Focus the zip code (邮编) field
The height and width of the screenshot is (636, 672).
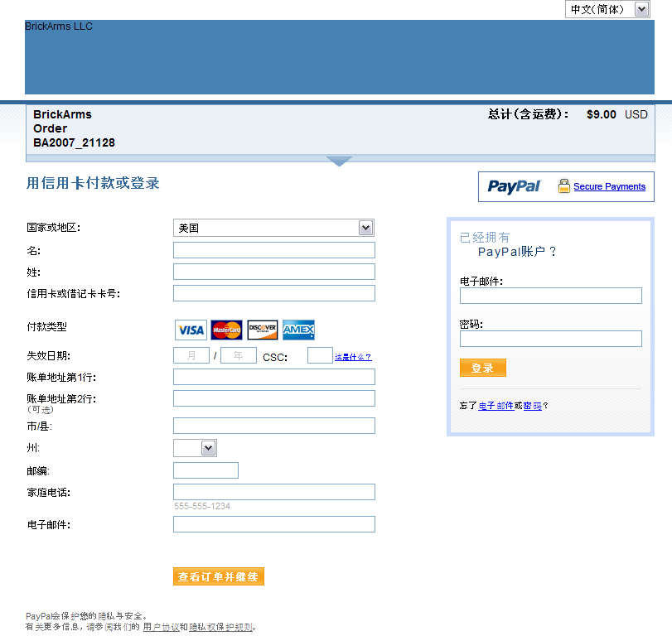click(205, 470)
